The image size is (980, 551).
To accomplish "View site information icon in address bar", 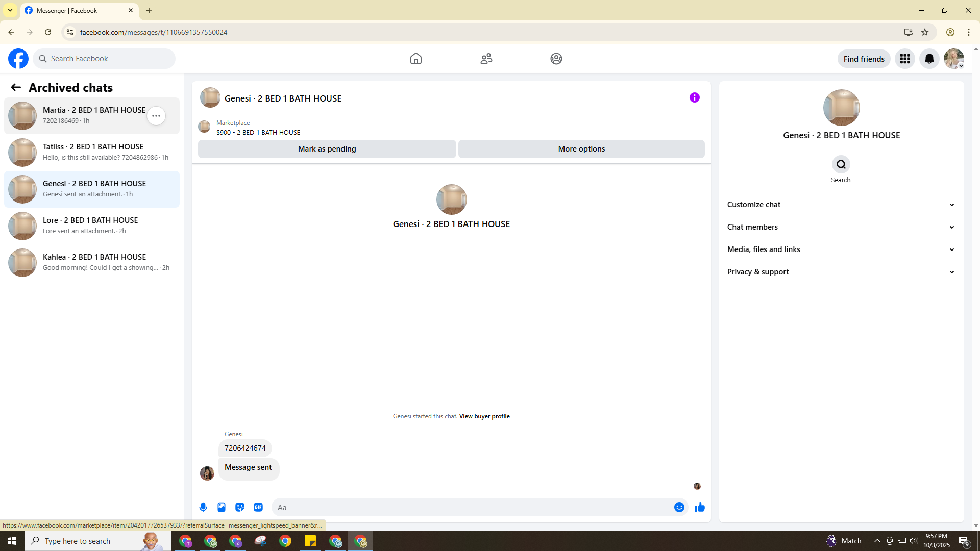I will [70, 32].
